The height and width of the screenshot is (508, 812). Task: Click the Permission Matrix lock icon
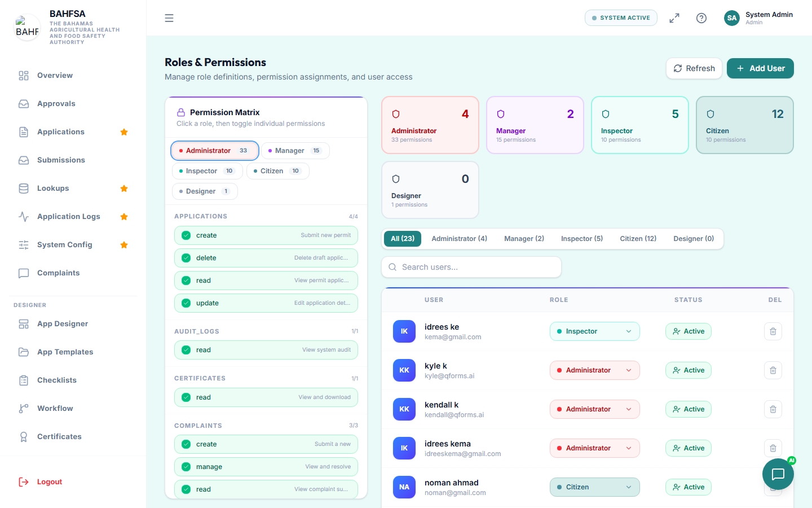click(181, 112)
